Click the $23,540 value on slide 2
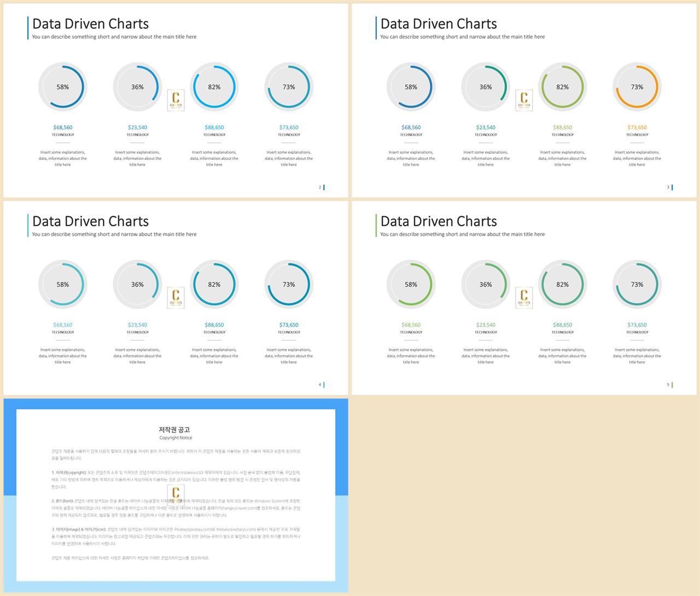 click(x=137, y=128)
